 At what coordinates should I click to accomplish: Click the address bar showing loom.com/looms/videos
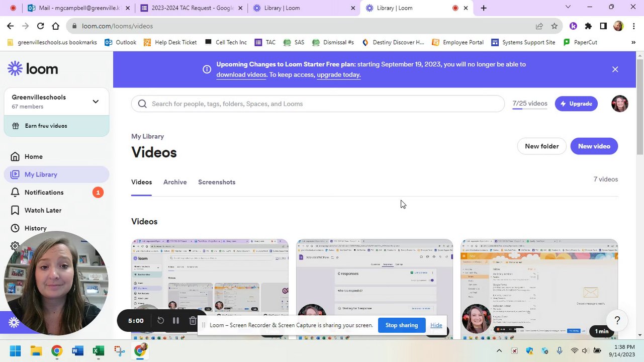pyautogui.click(x=302, y=26)
